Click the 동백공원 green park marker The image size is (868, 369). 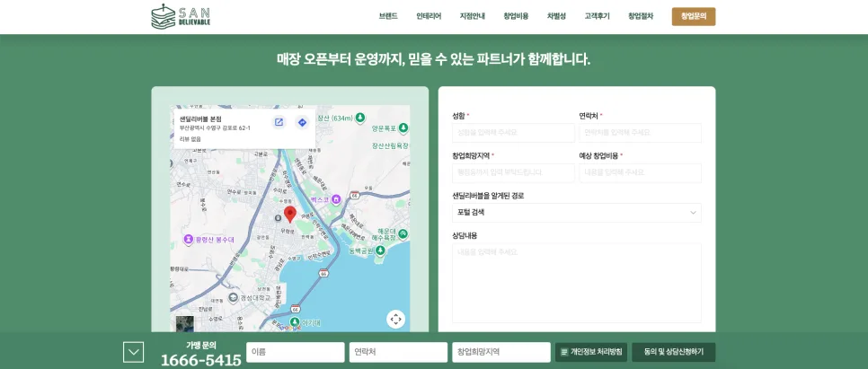coord(380,250)
